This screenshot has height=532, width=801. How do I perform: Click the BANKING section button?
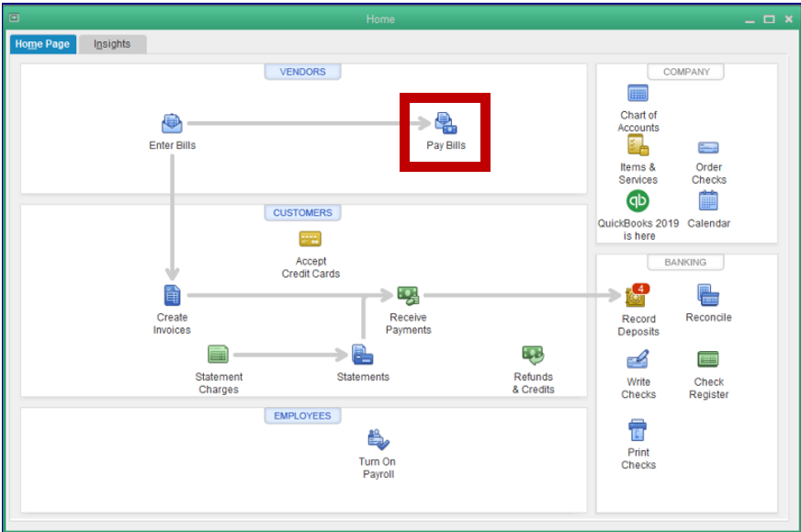click(x=685, y=262)
